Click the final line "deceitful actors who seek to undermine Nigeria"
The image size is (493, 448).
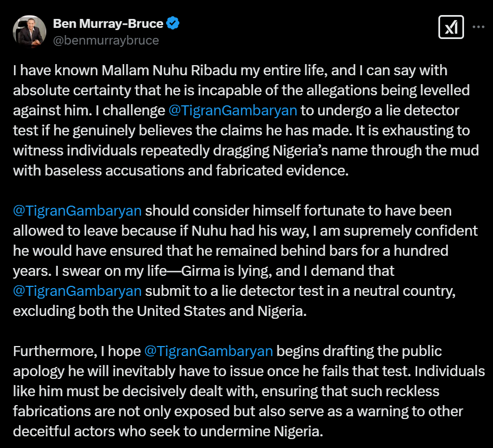click(x=168, y=431)
